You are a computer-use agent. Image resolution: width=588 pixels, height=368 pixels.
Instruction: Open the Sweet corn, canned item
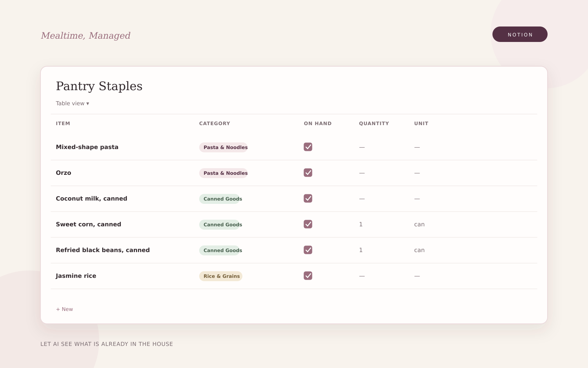pyautogui.click(x=89, y=224)
